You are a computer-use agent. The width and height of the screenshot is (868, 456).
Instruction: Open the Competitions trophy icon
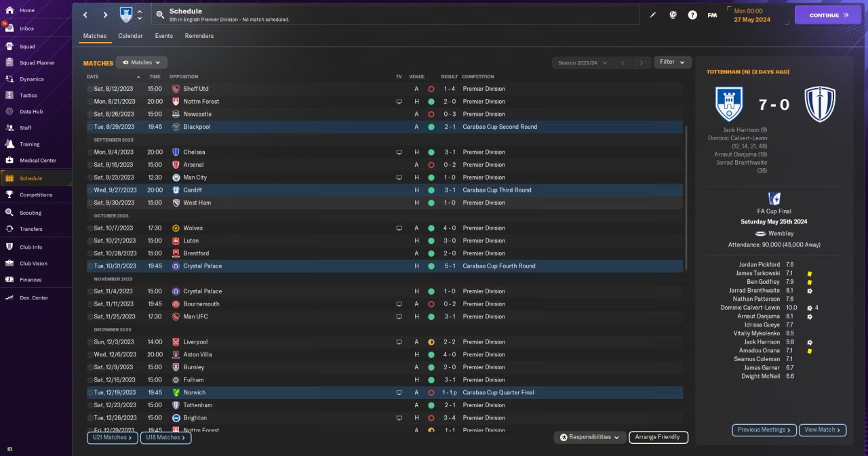[x=9, y=194]
